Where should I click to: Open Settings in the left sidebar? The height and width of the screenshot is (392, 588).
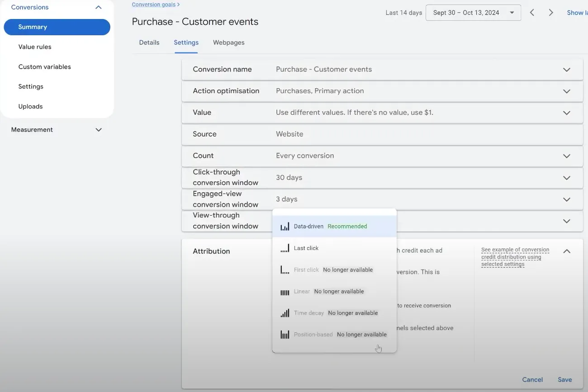coord(31,87)
